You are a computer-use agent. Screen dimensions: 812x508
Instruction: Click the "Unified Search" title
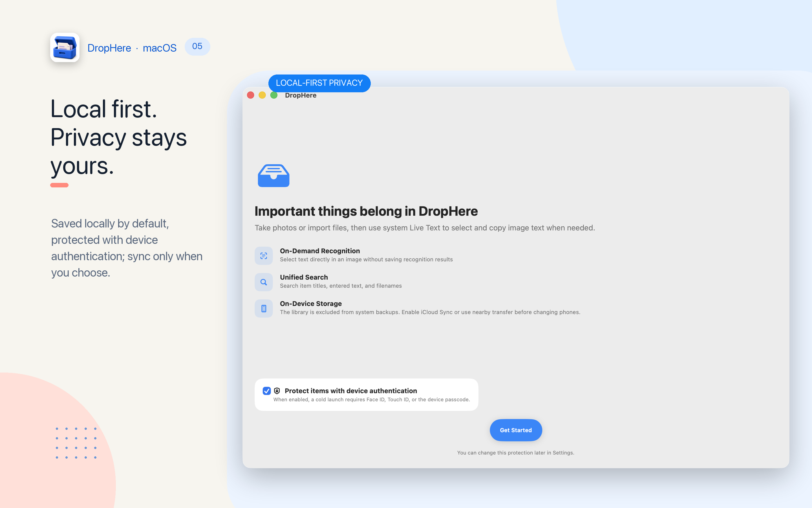click(x=304, y=277)
